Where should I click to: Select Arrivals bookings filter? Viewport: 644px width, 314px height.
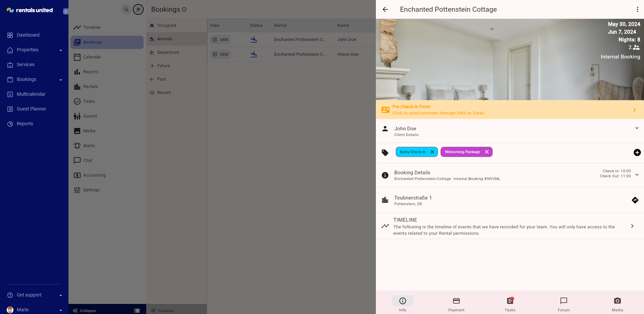click(x=177, y=39)
